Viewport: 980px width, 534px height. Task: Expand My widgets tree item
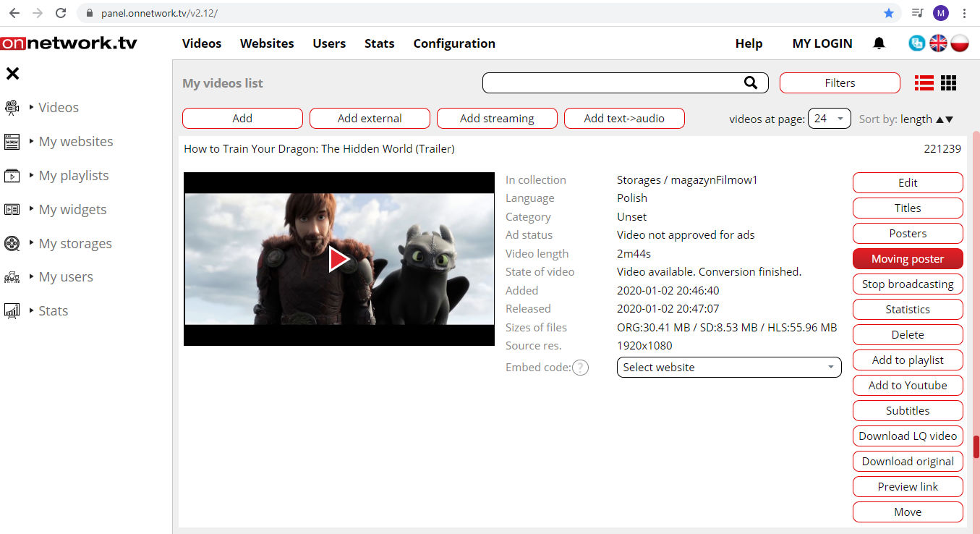tap(32, 209)
